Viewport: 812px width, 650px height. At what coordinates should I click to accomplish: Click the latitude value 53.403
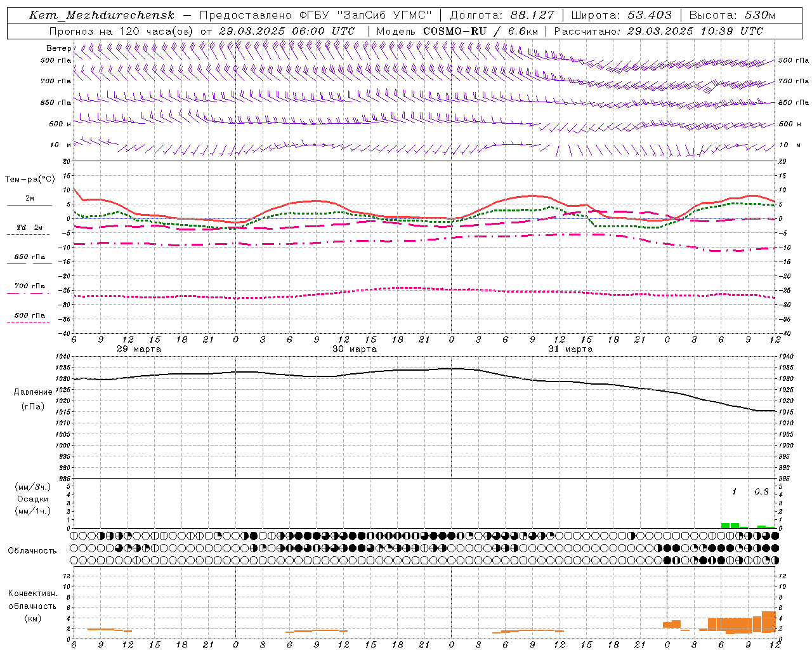650,15
